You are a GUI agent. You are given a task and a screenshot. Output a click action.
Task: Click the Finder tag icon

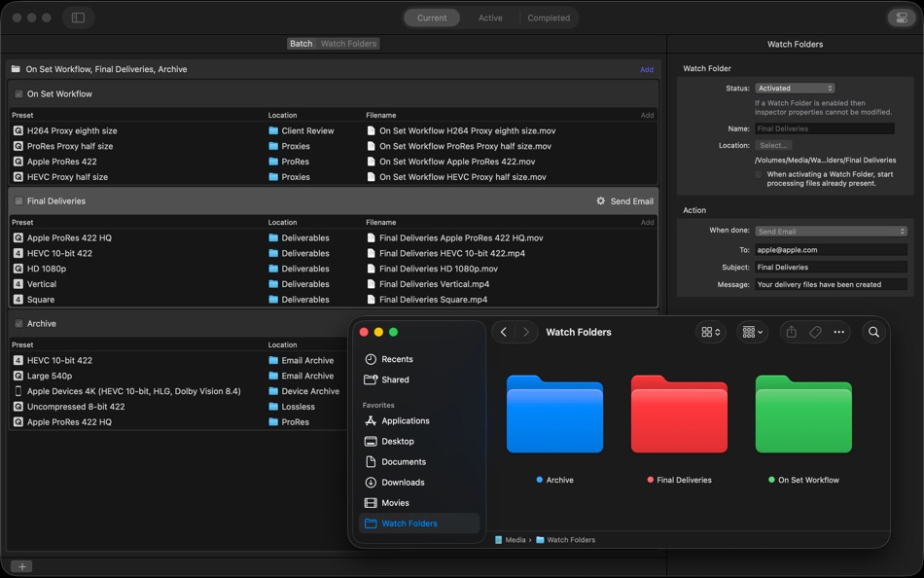(815, 332)
